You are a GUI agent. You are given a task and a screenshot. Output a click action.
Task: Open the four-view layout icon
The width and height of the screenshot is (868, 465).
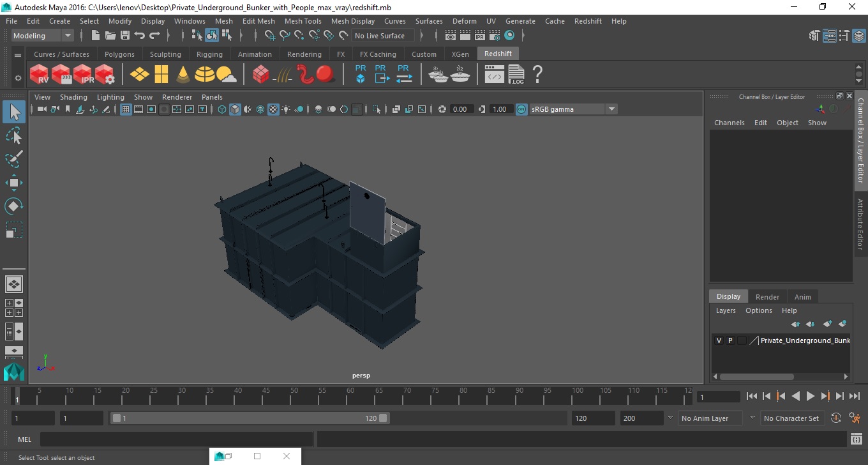tap(14, 308)
